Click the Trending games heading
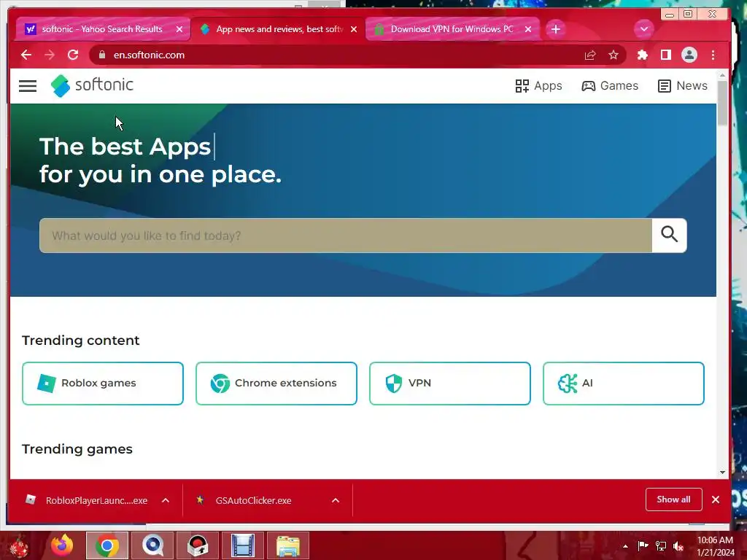747x560 pixels. [77, 449]
